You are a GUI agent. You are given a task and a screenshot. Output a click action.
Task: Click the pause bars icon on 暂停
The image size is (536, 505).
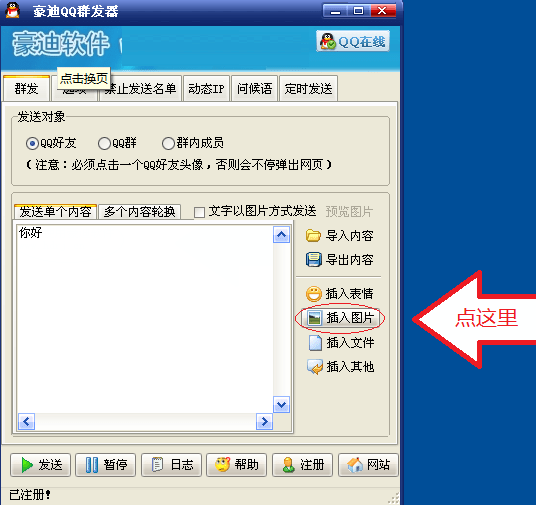click(92, 465)
